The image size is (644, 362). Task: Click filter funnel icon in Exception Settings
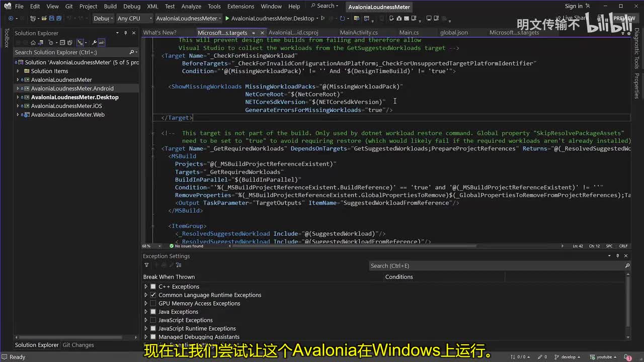point(146,265)
